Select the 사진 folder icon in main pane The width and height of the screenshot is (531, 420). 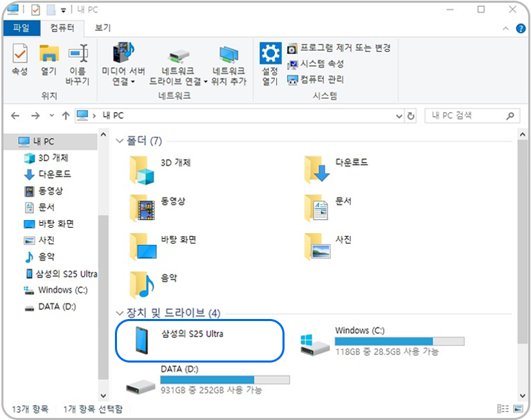tap(318, 246)
